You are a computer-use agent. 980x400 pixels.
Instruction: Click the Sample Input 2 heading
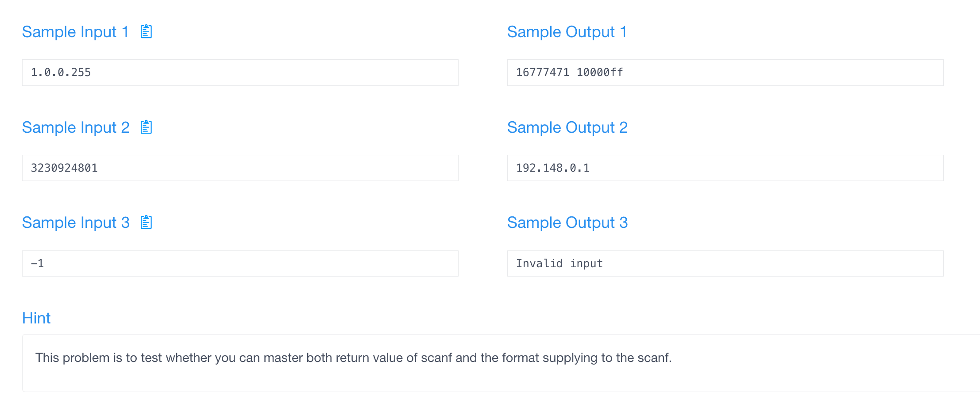75,127
